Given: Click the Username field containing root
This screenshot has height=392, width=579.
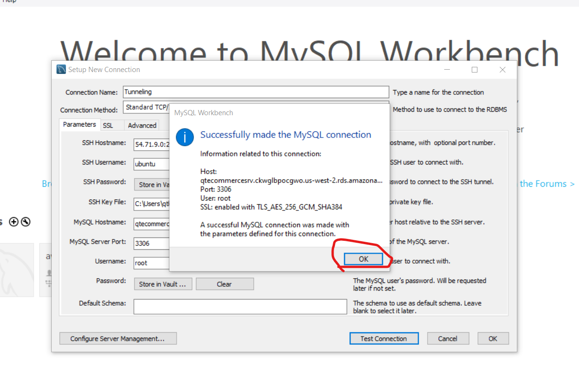Looking at the screenshot, I should click(152, 263).
